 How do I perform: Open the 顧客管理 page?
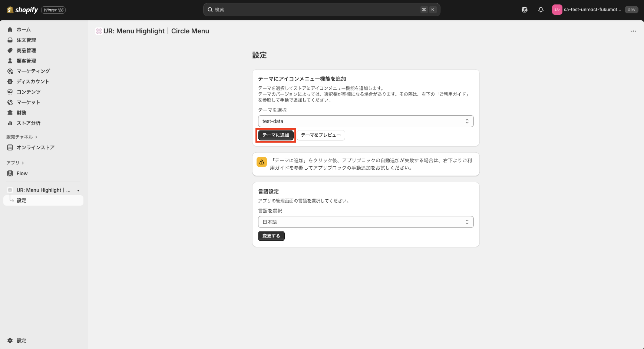(x=26, y=60)
